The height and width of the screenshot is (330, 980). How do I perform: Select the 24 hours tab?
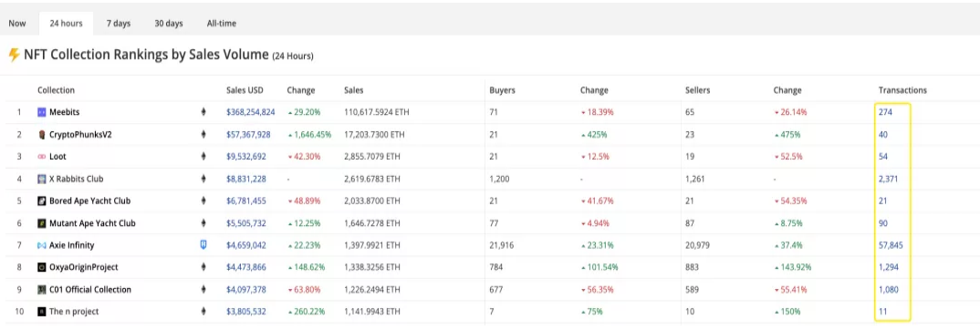(x=67, y=24)
